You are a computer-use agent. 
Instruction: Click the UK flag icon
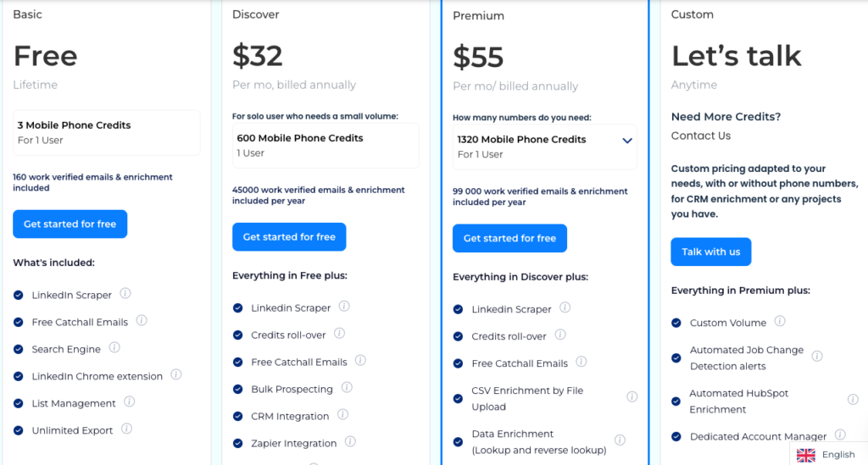pos(805,455)
